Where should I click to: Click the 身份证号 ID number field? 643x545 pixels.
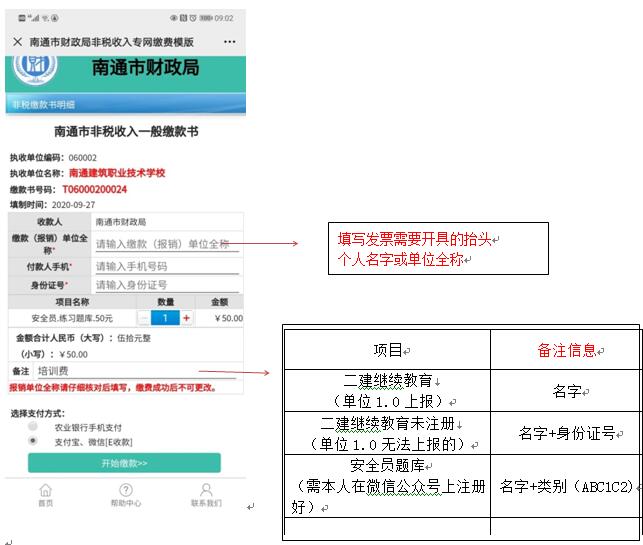pyautogui.click(x=165, y=285)
